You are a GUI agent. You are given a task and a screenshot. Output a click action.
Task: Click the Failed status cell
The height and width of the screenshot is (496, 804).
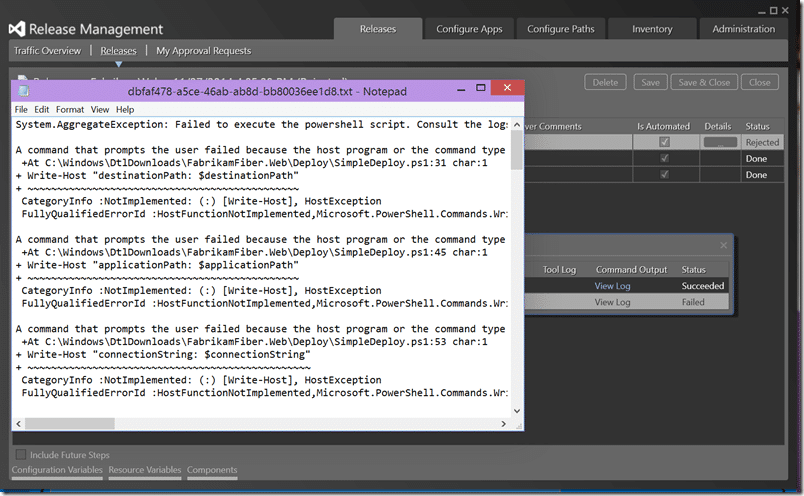point(693,302)
